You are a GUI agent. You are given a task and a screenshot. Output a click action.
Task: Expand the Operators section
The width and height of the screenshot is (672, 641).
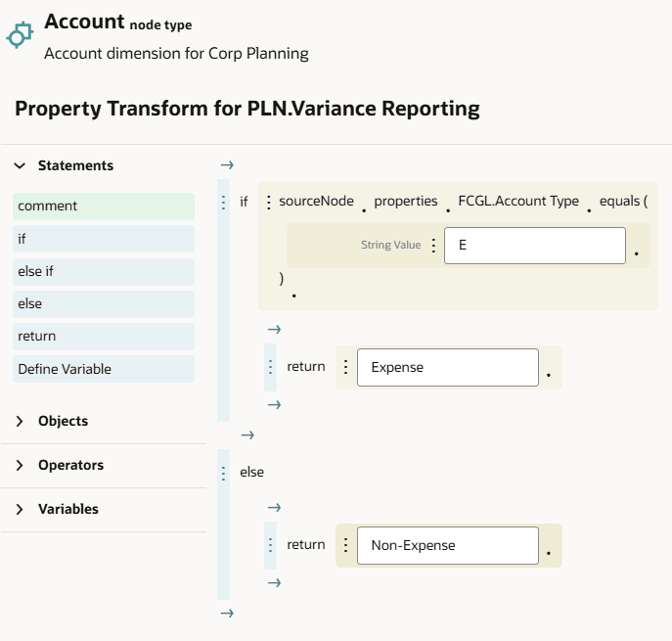(20, 465)
